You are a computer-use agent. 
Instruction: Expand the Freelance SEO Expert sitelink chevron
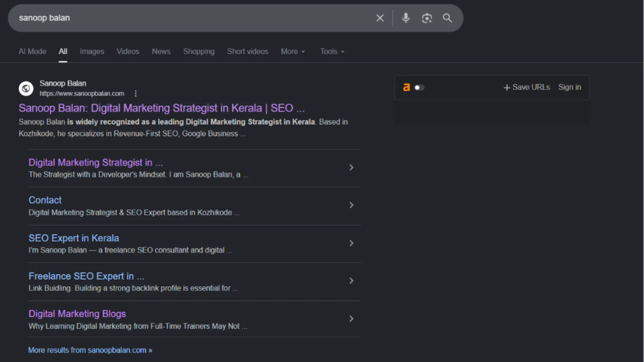(351, 281)
